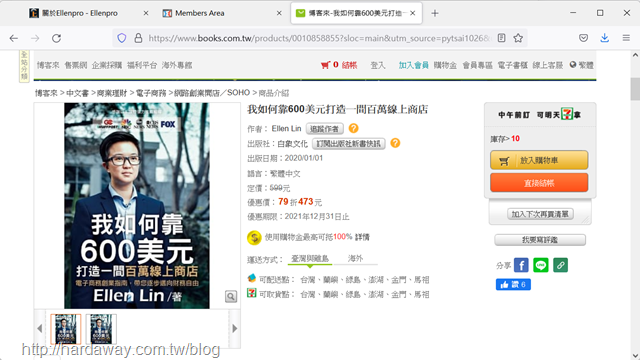Bookmark this page with the star icon
This screenshot has height=360, width=640.
click(518, 38)
